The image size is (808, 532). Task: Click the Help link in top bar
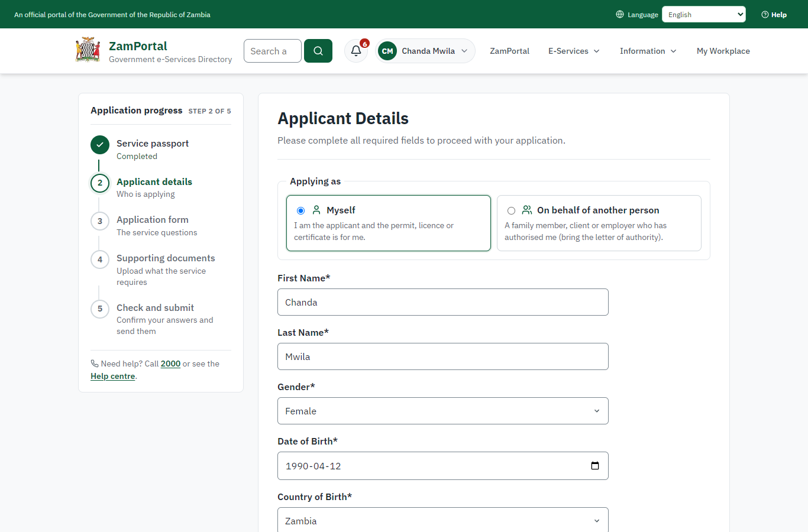click(x=774, y=14)
